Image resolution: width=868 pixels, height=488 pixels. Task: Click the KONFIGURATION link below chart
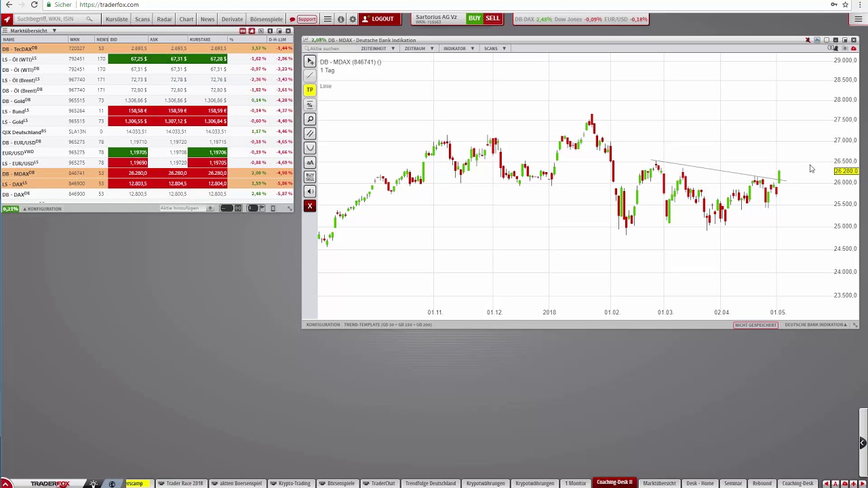323,325
